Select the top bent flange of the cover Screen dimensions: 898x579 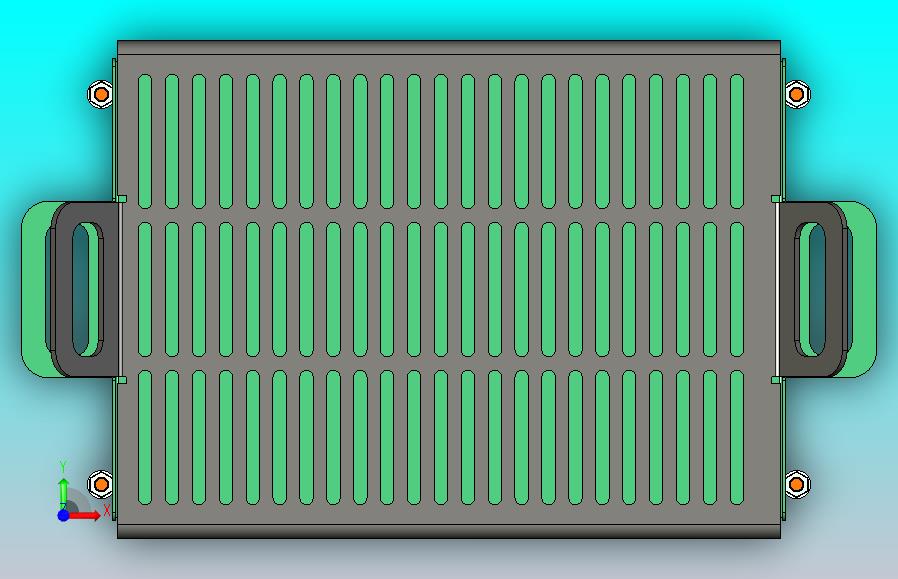point(448,48)
